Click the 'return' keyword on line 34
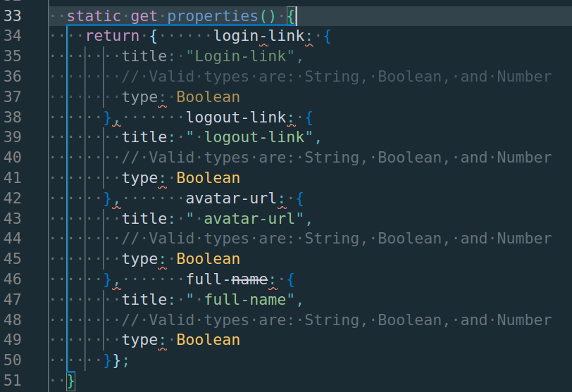 coord(113,36)
